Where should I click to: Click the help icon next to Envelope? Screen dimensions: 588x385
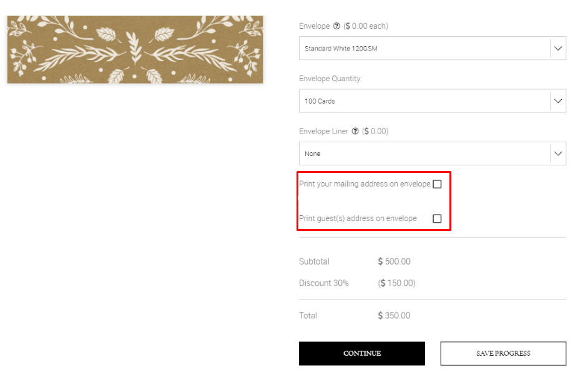pyautogui.click(x=336, y=26)
